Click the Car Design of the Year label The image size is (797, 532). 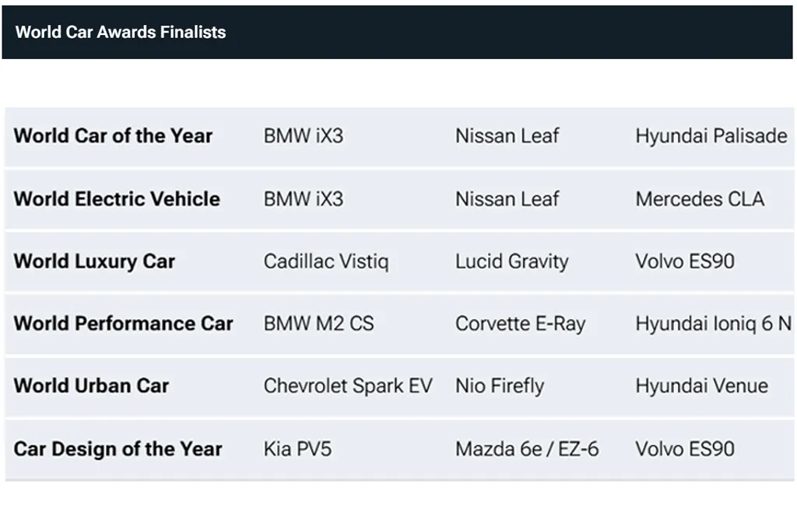pyautogui.click(x=118, y=449)
